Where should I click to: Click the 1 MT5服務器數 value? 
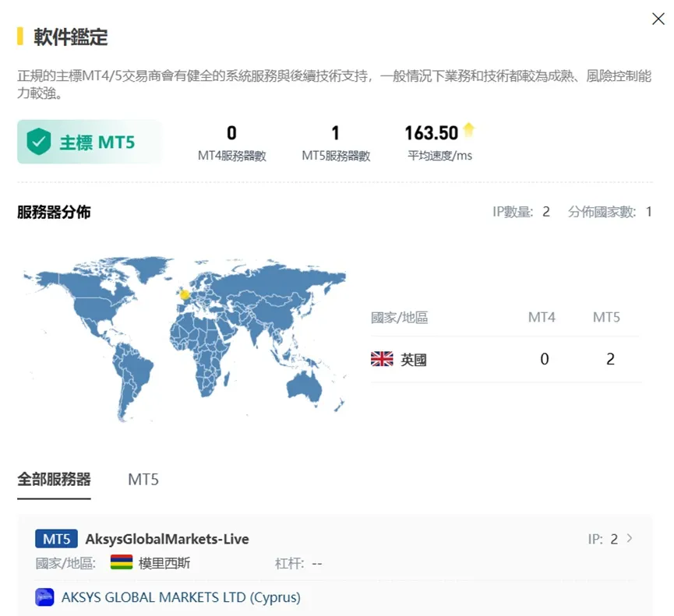click(336, 133)
